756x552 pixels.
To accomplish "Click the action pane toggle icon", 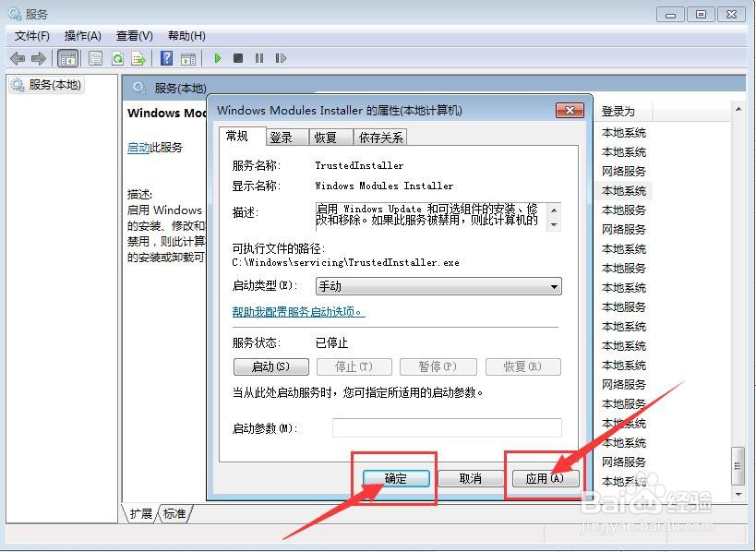I will [x=188, y=59].
